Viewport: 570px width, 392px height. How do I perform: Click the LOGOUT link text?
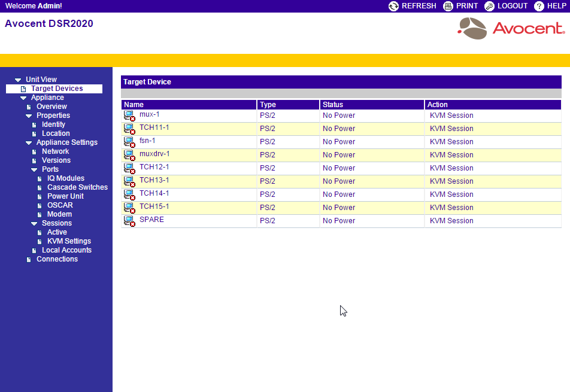point(512,6)
